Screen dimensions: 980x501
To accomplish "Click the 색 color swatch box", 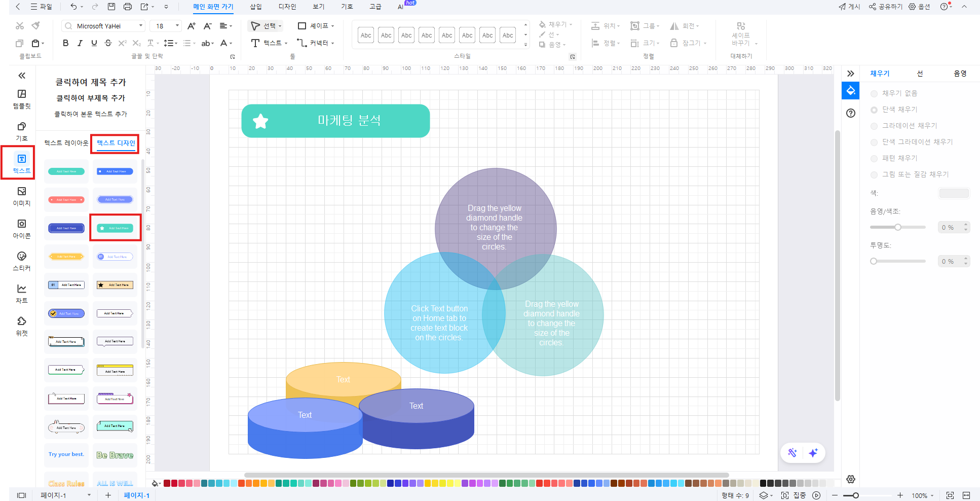I will click(x=954, y=193).
